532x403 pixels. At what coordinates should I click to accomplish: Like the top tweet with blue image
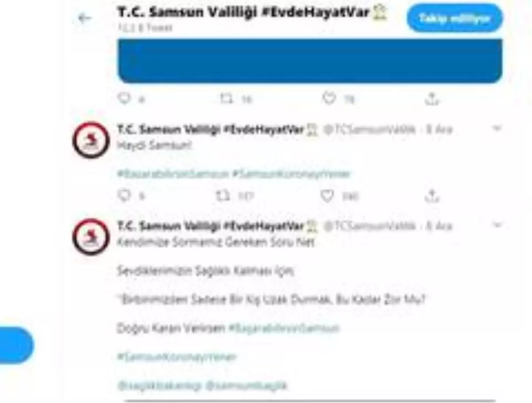pyautogui.click(x=329, y=98)
